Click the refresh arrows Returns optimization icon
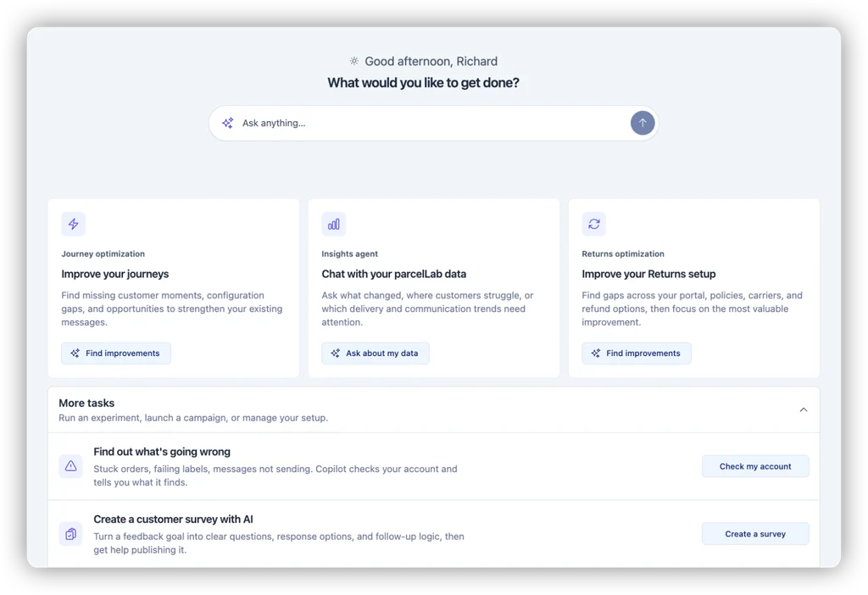Image resolution: width=868 pixels, height=595 pixels. click(594, 224)
